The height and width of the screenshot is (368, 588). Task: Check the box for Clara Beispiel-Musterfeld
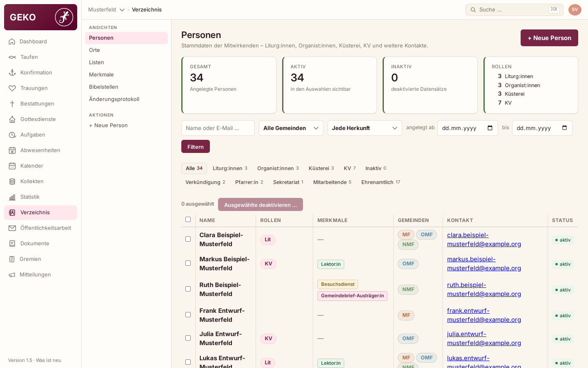[188, 239]
